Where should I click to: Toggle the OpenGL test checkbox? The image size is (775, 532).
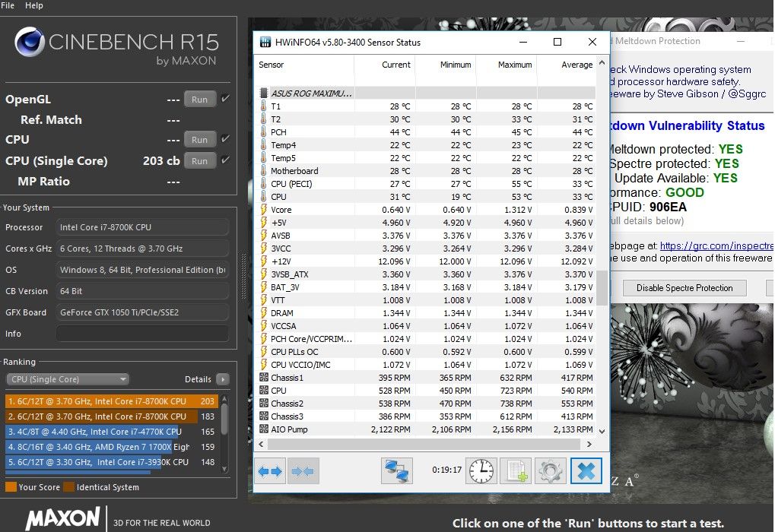225,98
